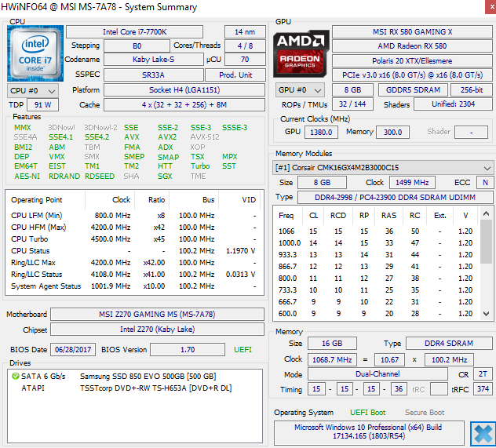496x448 pixels.
Task: Click the Kaby Lake-S codename field
Action: [x=153, y=60]
